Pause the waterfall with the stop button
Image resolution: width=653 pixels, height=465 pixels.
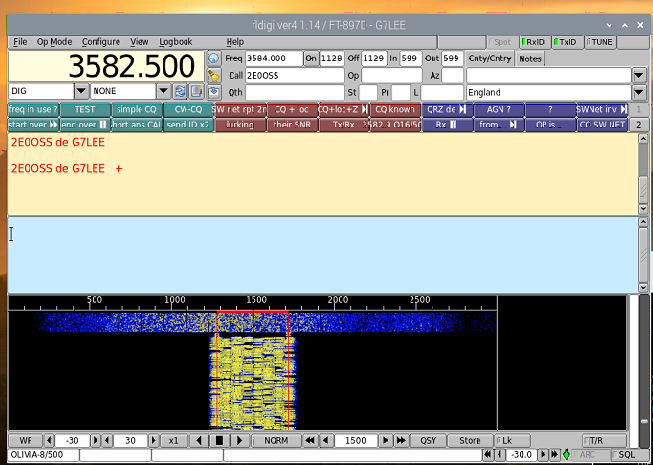click(x=219, y=440)
